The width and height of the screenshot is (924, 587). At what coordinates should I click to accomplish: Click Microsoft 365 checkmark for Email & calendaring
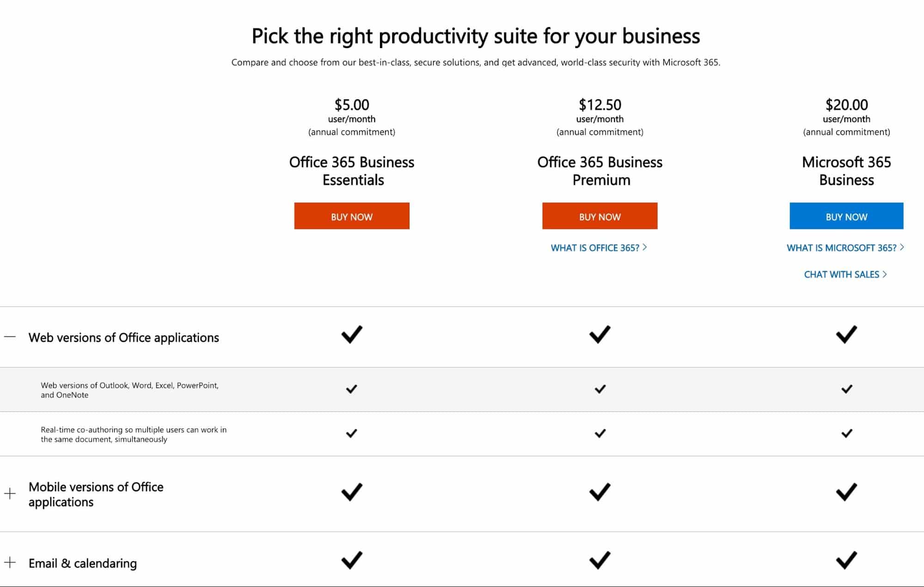coord(847,560)
